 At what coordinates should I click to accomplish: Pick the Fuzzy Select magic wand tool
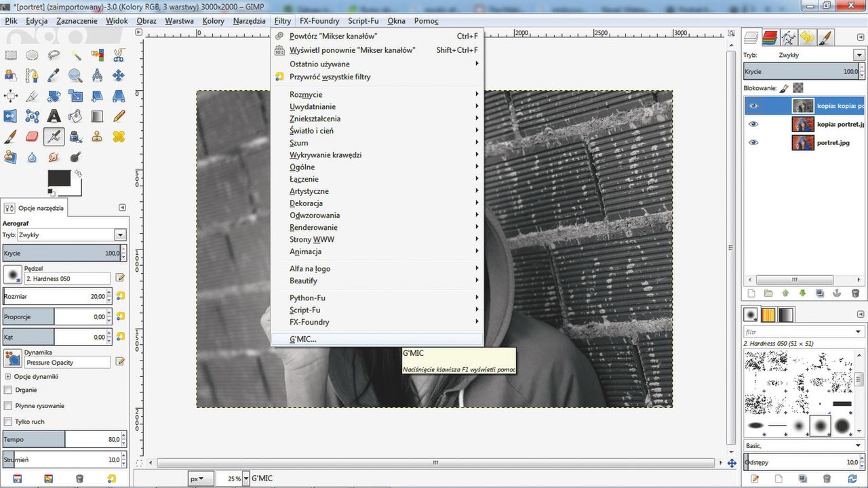(75, 55)
